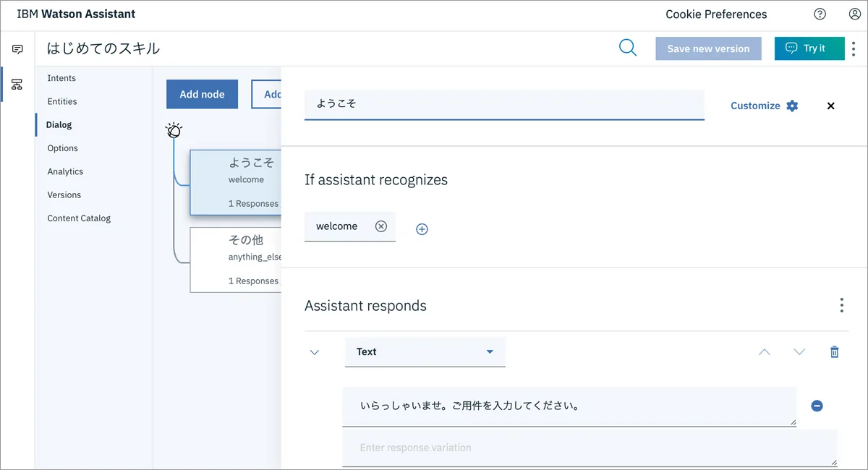Click the Add node button
The image size is (868, 470).
[x=202, y=94]
